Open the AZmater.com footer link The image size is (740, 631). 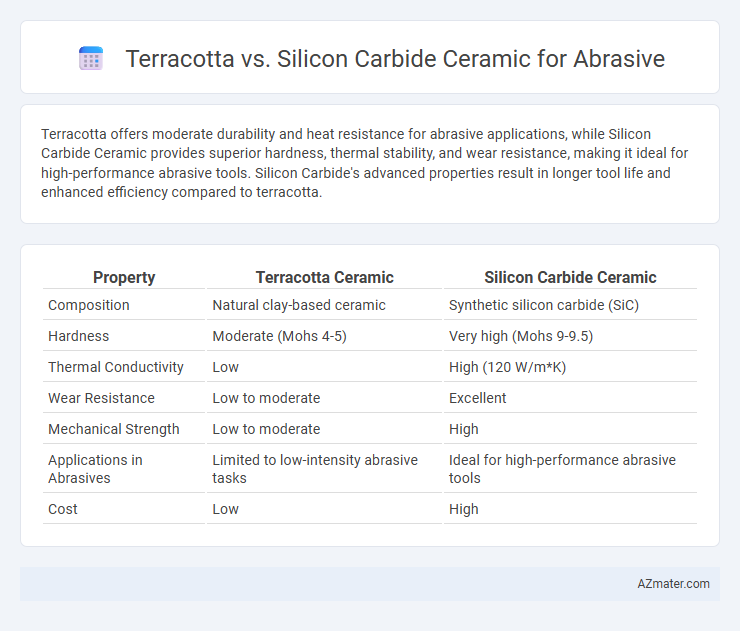tap(673, 584)
